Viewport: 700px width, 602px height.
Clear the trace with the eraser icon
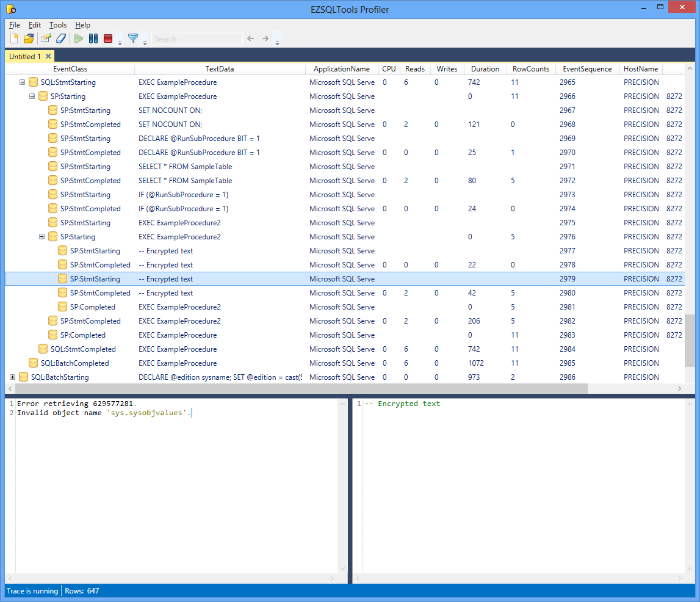(61, 39)
